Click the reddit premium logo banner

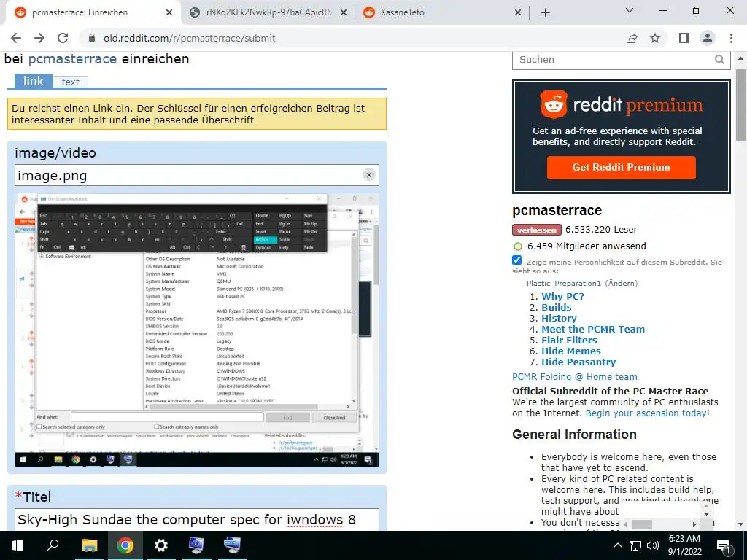622,104
